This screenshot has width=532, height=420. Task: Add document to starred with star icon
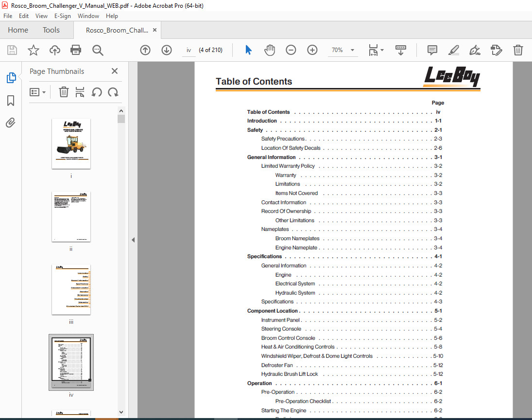pyautogui.click(x=33, y=50)
